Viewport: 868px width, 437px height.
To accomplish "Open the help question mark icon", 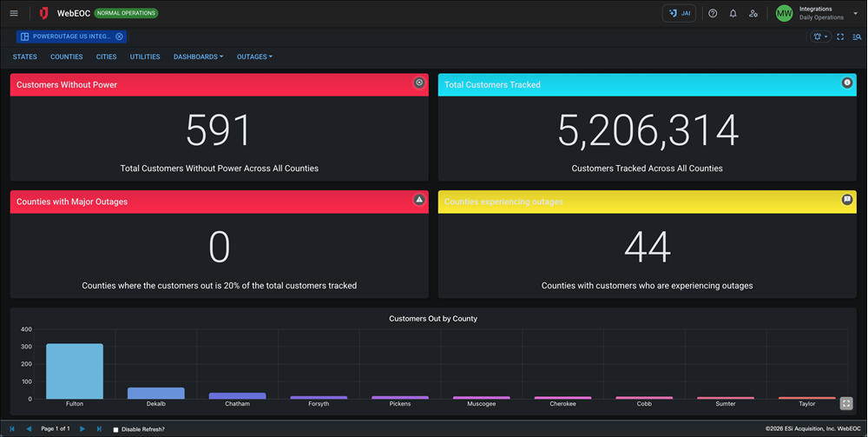I will [713, 13].
